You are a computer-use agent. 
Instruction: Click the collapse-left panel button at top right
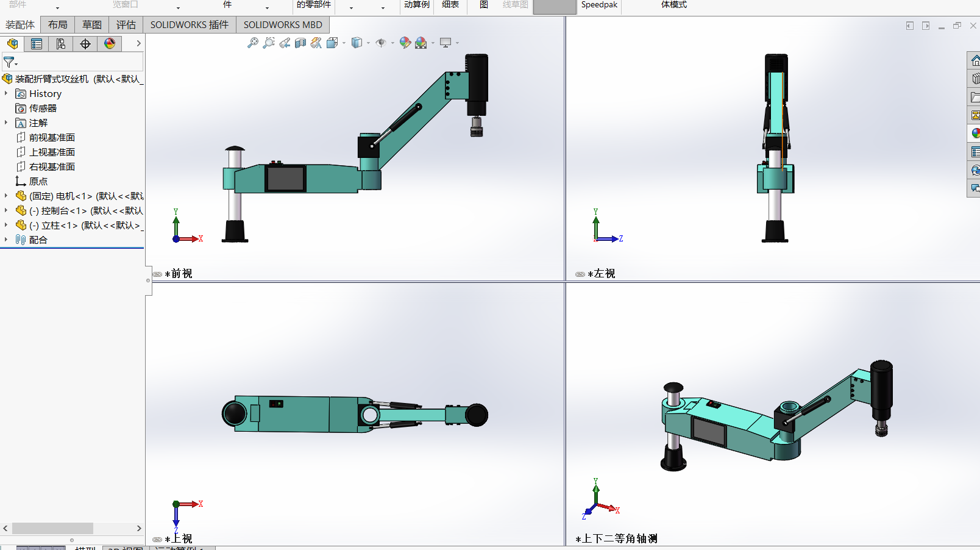[x=909, y=26]
